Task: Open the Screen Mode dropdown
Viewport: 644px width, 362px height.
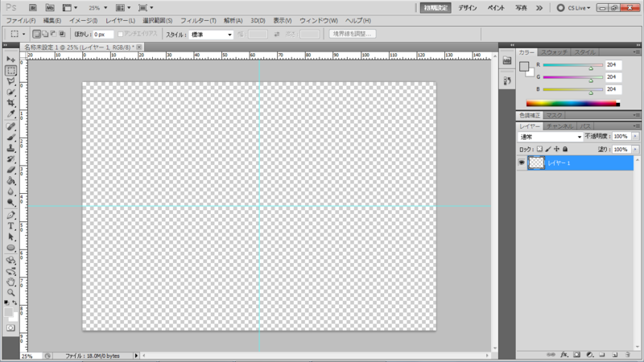Action: [x=146, y=8]
